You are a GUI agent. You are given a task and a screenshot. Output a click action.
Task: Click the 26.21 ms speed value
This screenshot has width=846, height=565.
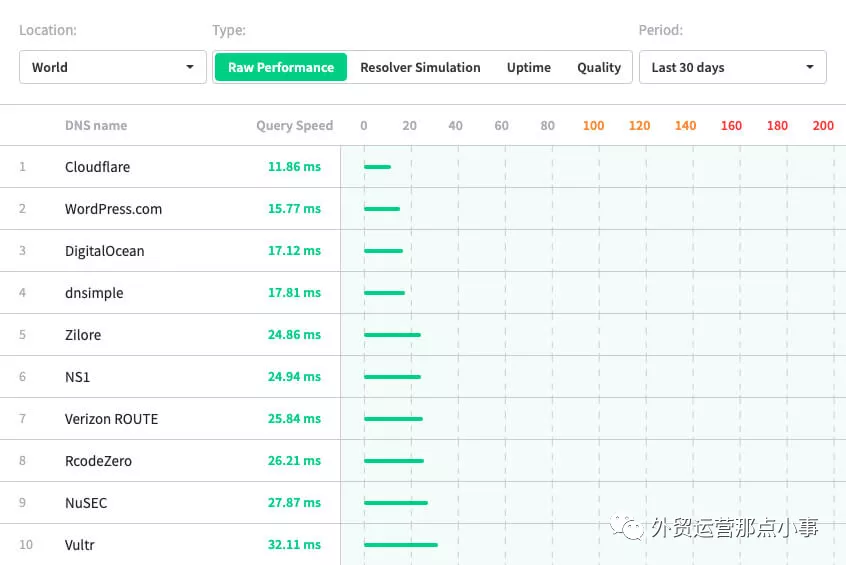pos(294,461)
